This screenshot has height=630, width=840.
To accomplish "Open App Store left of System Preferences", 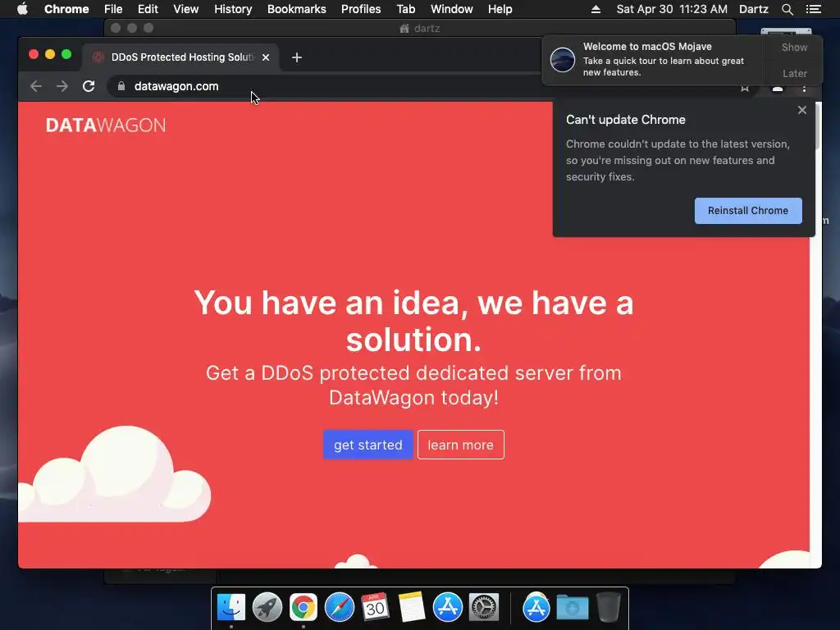I will pyautogui.click(x=447, y=608).
